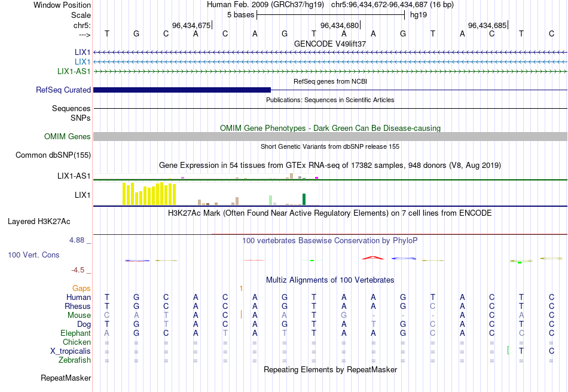Open the OMIM Genes track label
568x392 pixels.
68,136
